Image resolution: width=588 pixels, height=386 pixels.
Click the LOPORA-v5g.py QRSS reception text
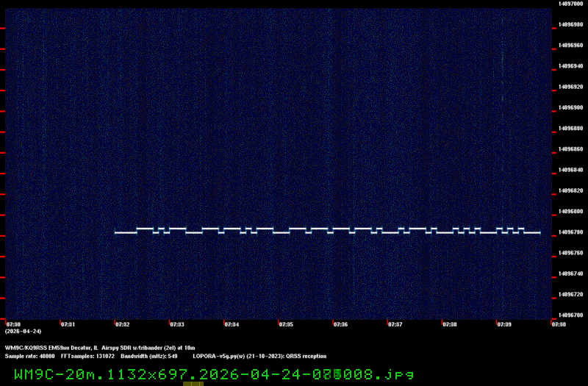point(259,356)
